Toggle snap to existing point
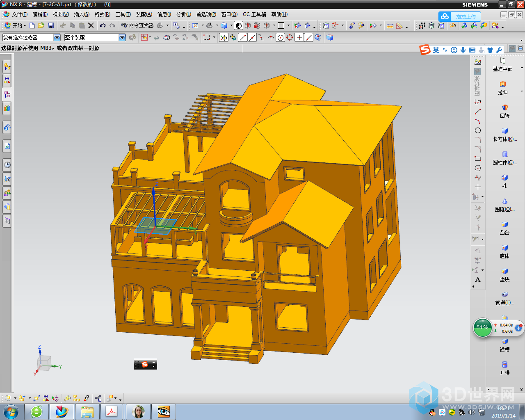This screenshot has height=420, width=525. click(x=299, y=38)
